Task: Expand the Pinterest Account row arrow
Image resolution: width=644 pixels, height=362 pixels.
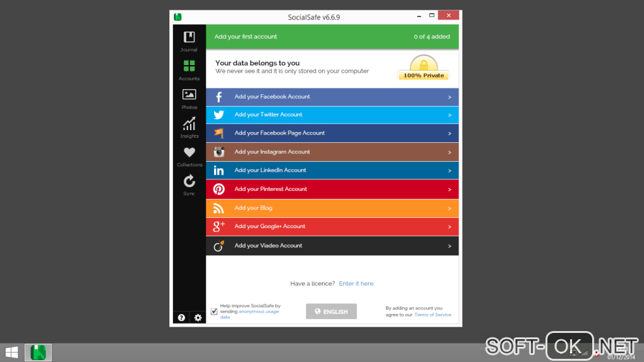Action: pyautogui.click(x=450, y=190)
